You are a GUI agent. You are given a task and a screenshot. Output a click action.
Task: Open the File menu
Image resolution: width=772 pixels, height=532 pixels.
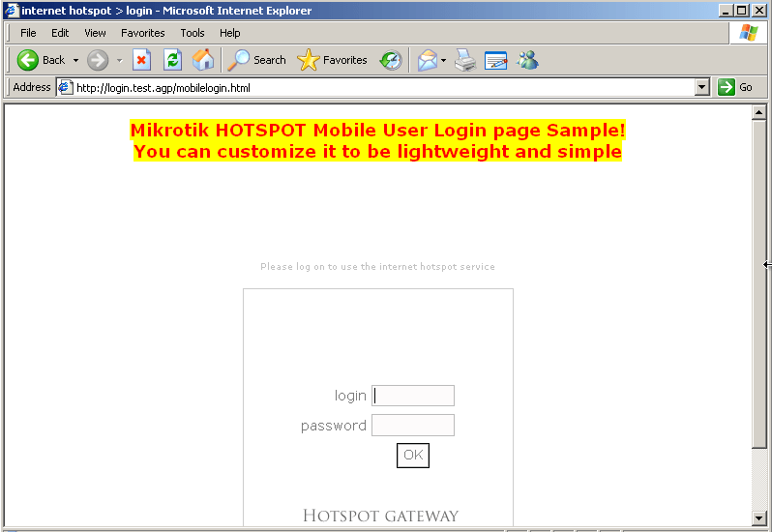pos(28,33)
